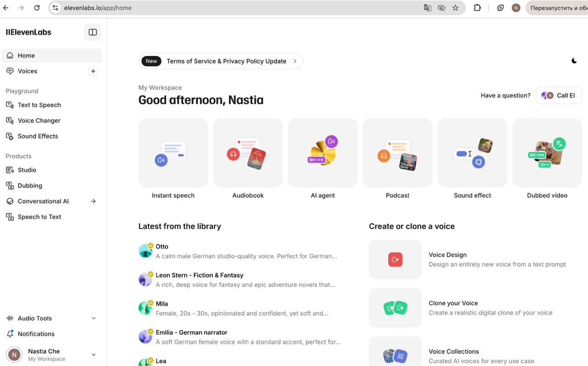This screenshot has width=588, height=366.
Task: Bookmark the page with the star icon
Action: pyautogui.click(x=455, y=8)
